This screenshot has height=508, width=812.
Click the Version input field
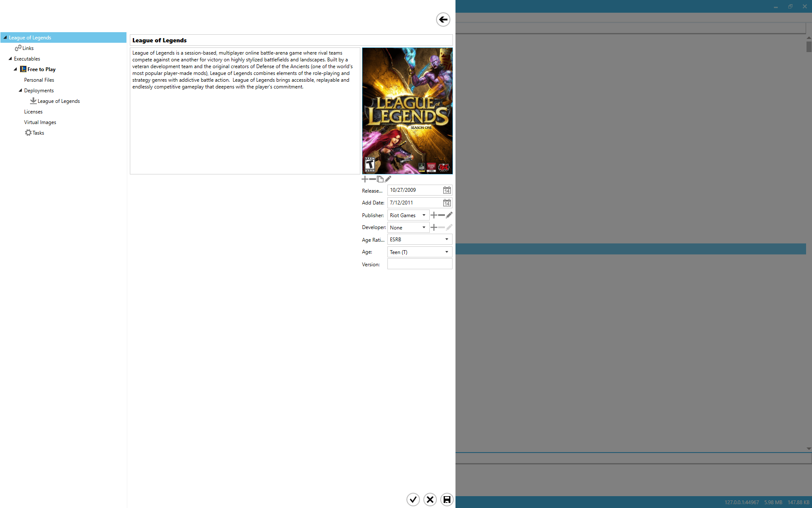(420, 264)
